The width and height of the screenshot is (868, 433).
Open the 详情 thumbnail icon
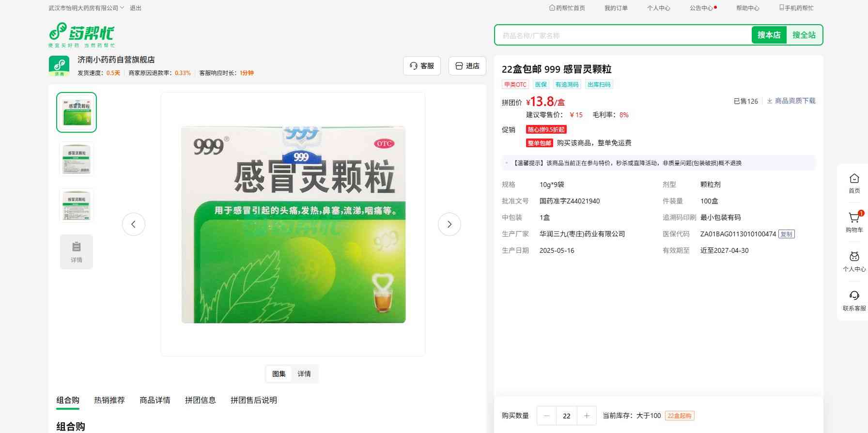77,252
